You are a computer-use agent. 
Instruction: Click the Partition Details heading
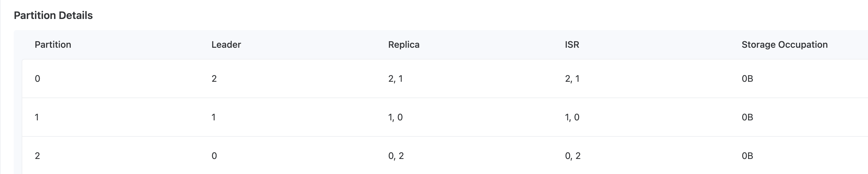(x=53, y=15)
